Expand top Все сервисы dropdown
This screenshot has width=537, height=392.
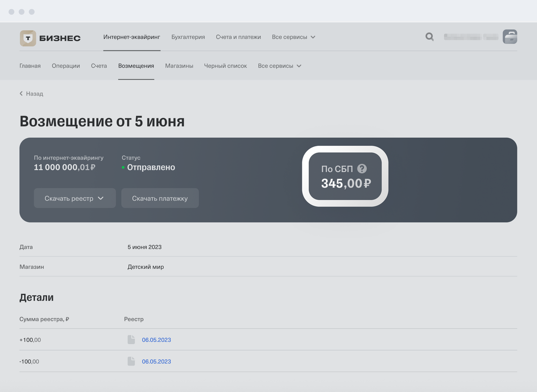pos(293,37)
